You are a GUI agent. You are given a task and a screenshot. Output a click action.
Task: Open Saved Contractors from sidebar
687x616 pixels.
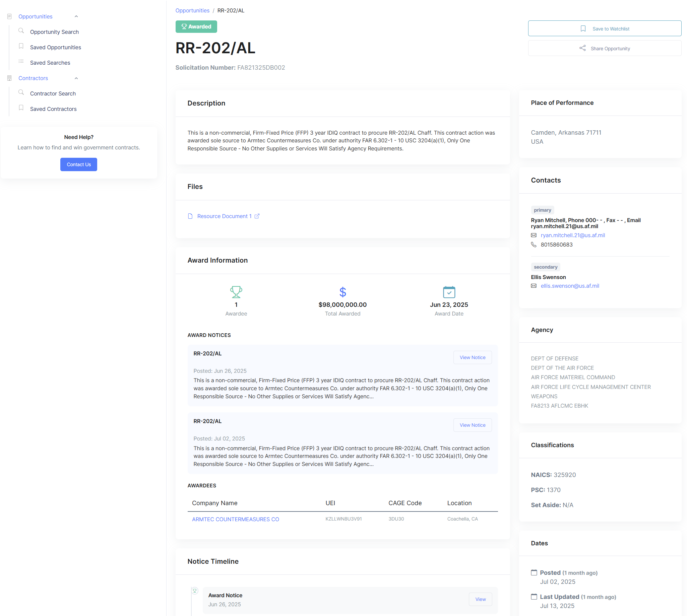click(x=54, y=109)
